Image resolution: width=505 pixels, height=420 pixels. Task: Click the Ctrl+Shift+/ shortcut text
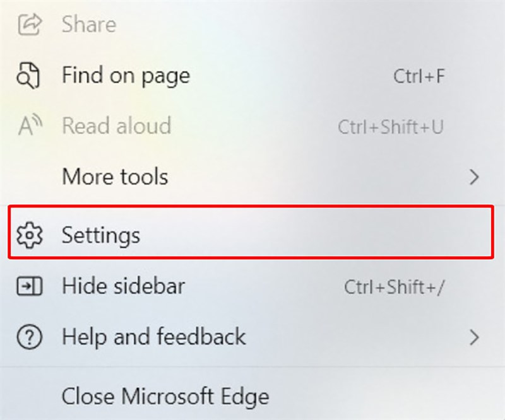coord(395,286)
